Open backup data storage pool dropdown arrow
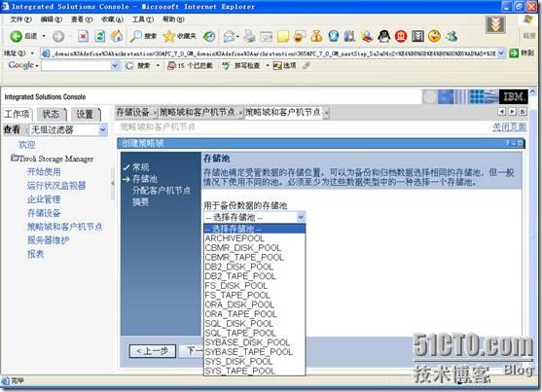 tap(301, 217)
